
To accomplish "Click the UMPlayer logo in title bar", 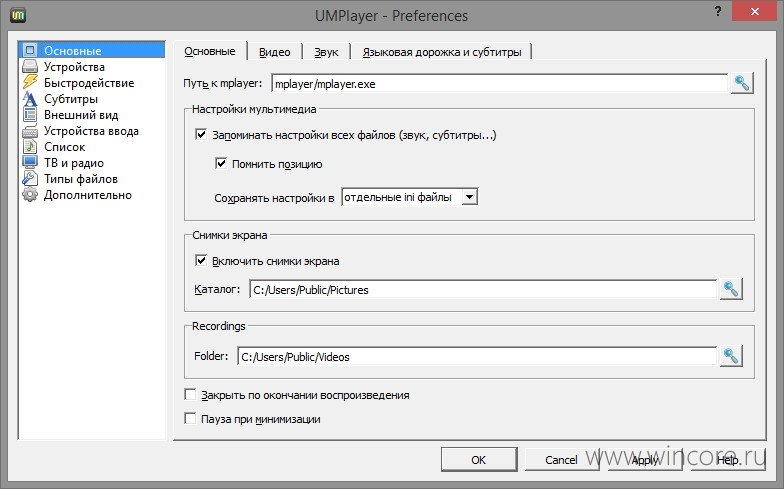I will coord(18,15).
